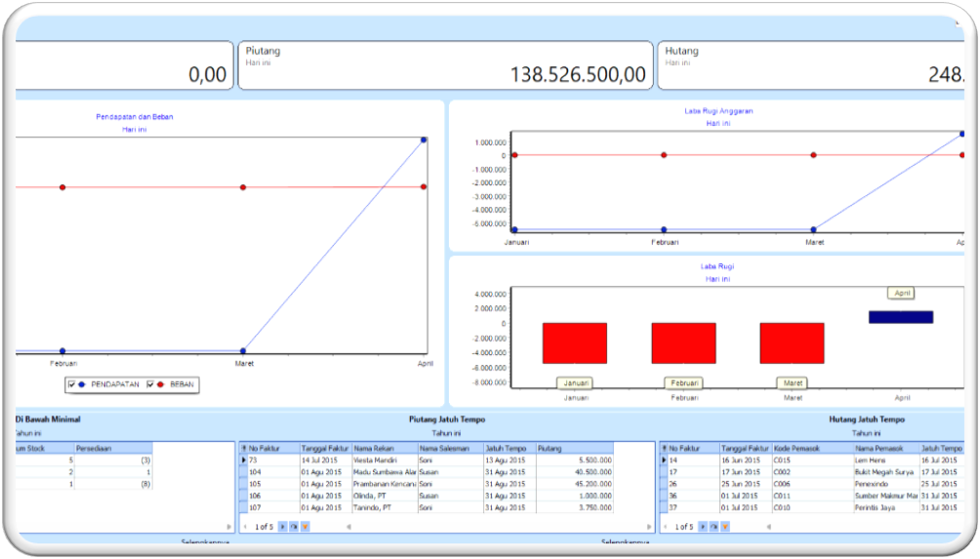Click red Maret data point in Pendapatan dan Beban chart
This screenshot has height=559, width=980.
[x=243, y=187]
